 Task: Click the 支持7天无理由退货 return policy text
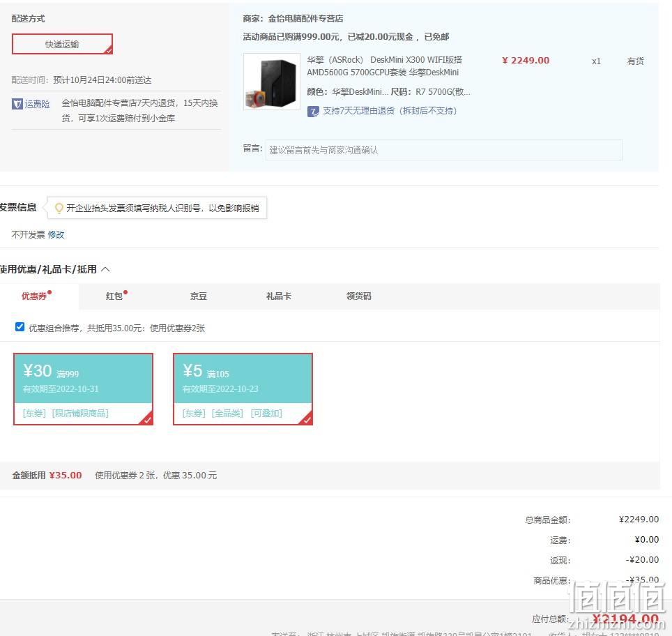click(390, 111)
